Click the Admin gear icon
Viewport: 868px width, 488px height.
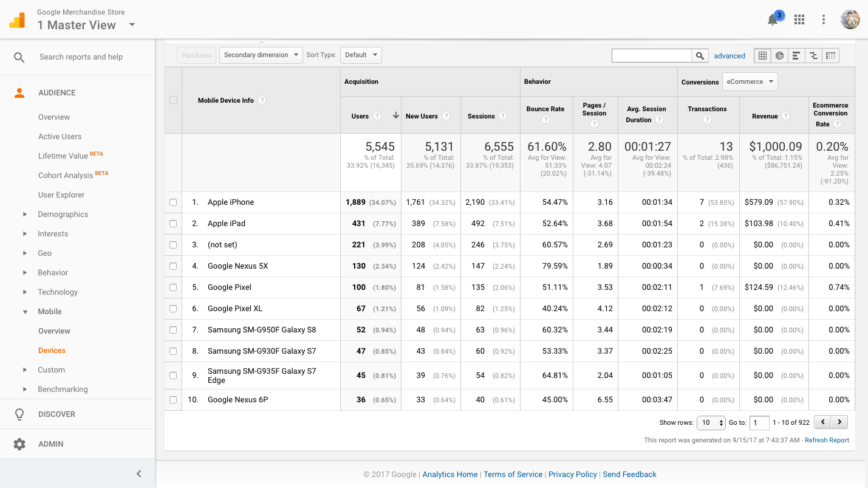click(x=19, y=444)
